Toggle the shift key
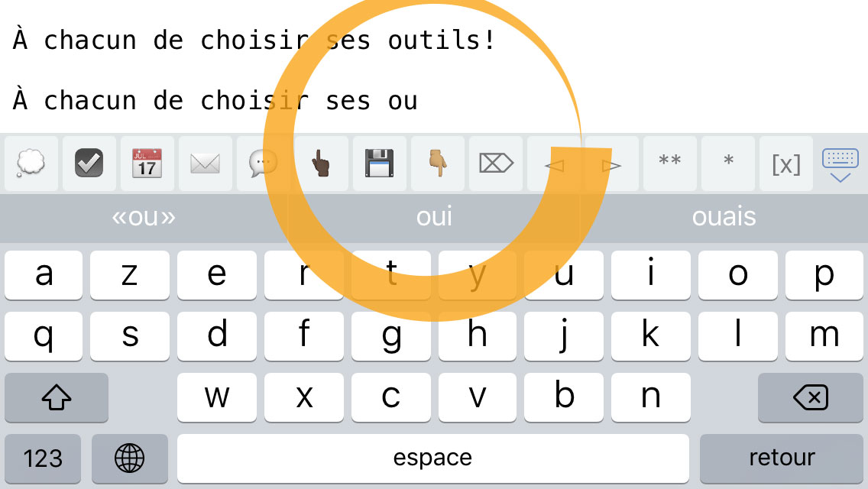 57,397
